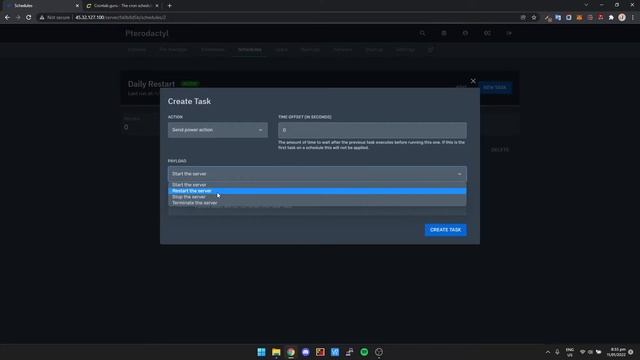The height and width of the screenshot is (360, 640).
Task: Open Spotify from the taskbar
Action: (364, 352)
